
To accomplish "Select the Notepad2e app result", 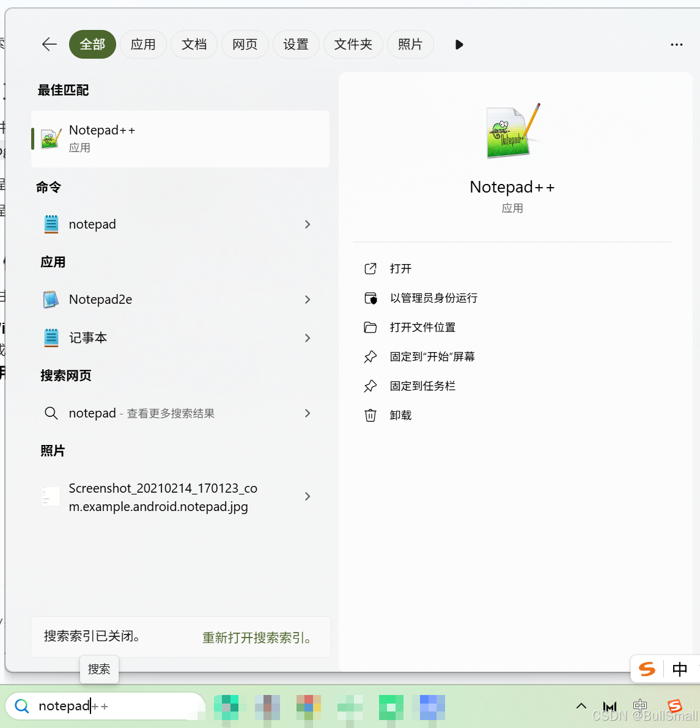I will (180, 300).
